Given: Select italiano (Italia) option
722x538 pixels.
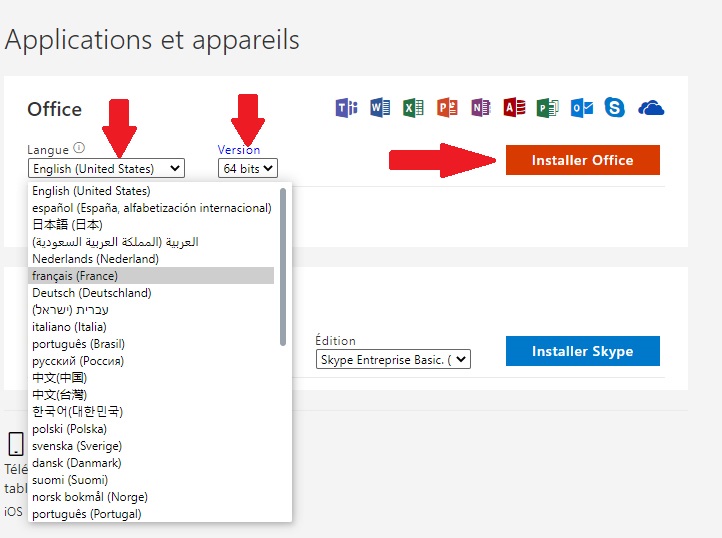Looking at the screenshot, I should tap(153, 327).
